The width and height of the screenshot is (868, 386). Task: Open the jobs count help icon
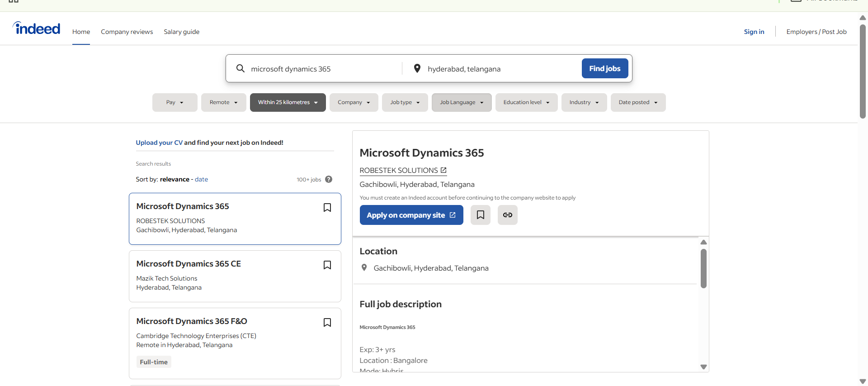coord(329,179)
